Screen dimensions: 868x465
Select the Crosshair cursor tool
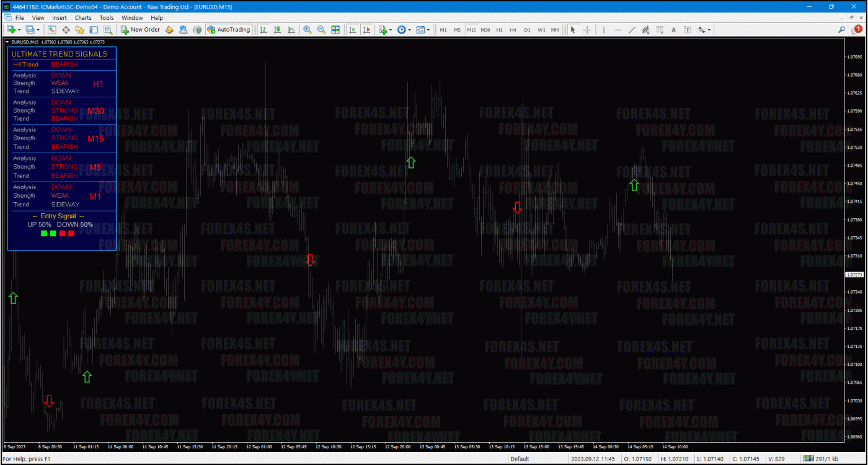point(587,30)
